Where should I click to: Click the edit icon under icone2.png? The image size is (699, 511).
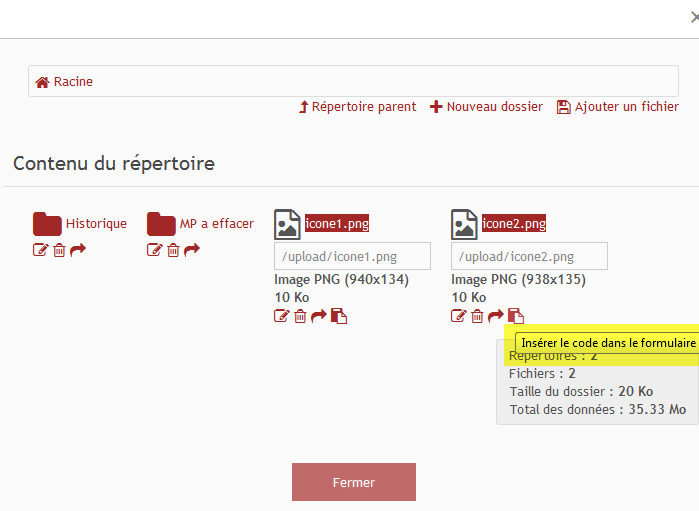tap(458, 316)
